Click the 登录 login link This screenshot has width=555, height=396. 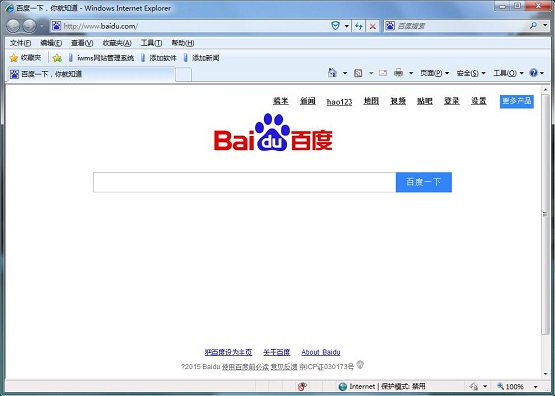(452, 101)
